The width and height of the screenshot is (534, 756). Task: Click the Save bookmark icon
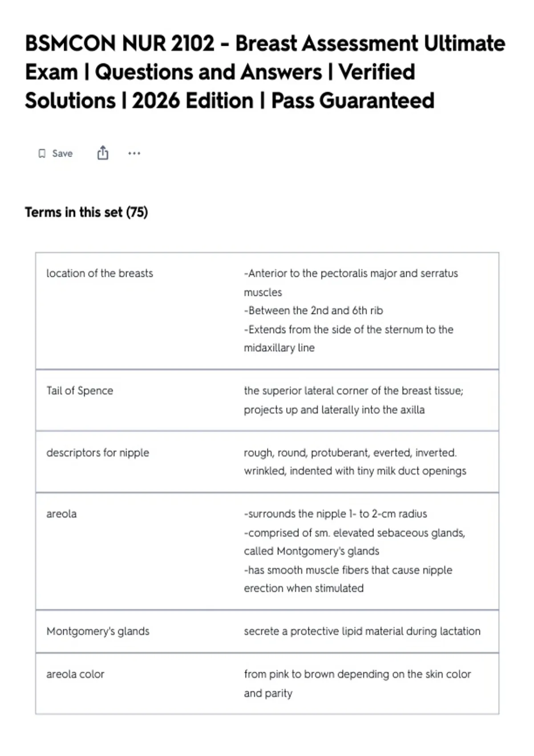point(42,153)
